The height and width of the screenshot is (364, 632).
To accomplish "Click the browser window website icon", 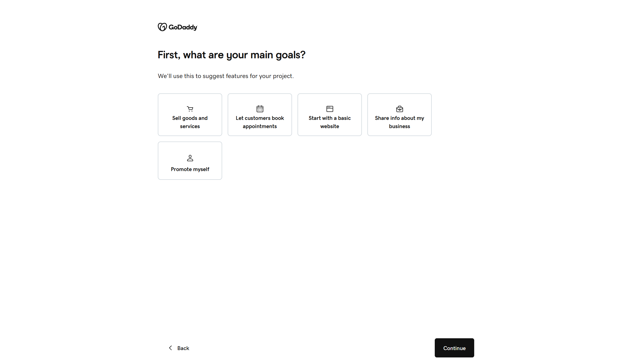I will pyautogui.click(x=330, y=108).
